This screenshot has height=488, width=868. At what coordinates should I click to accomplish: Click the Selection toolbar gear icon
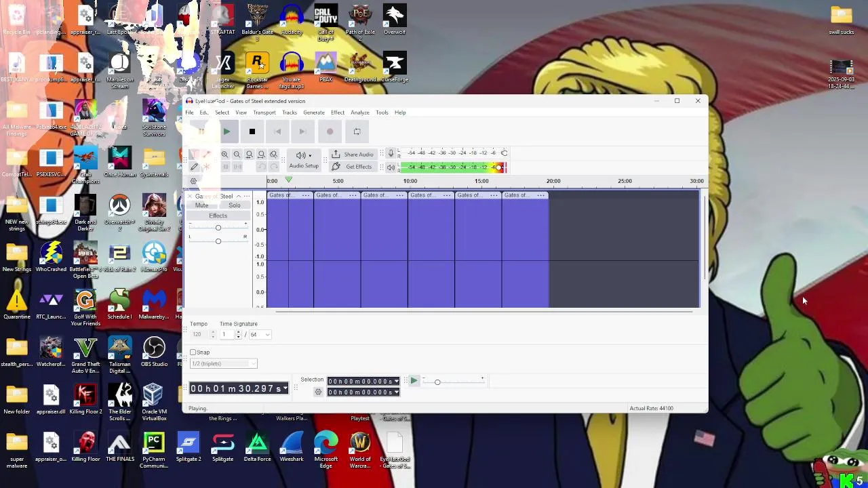tap(318, 392)
